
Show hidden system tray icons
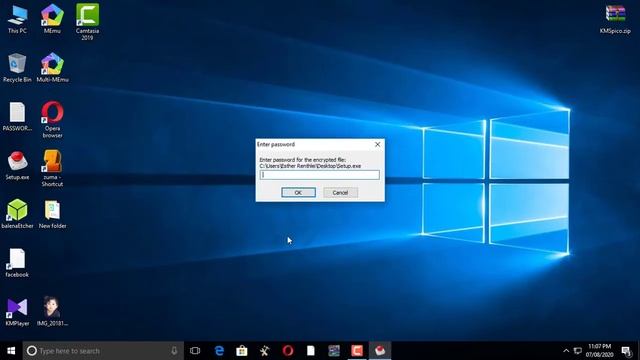tap(566, 351)
